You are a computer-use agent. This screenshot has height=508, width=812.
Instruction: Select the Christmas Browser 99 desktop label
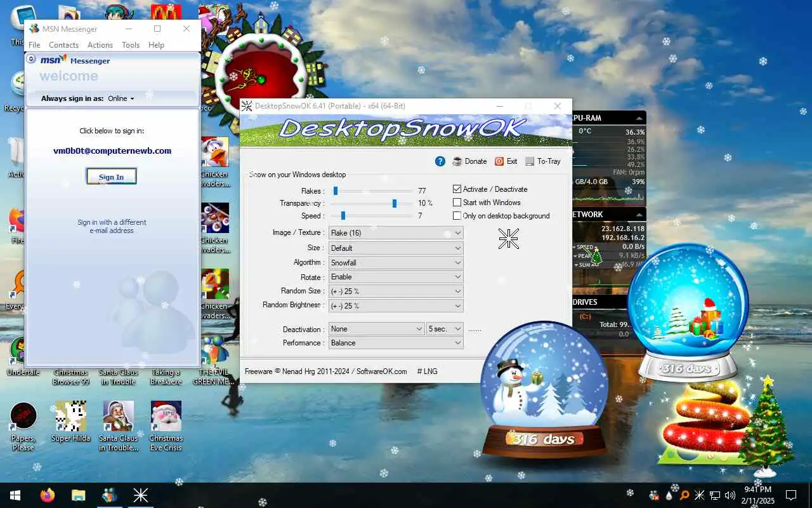tap(70, 377)
